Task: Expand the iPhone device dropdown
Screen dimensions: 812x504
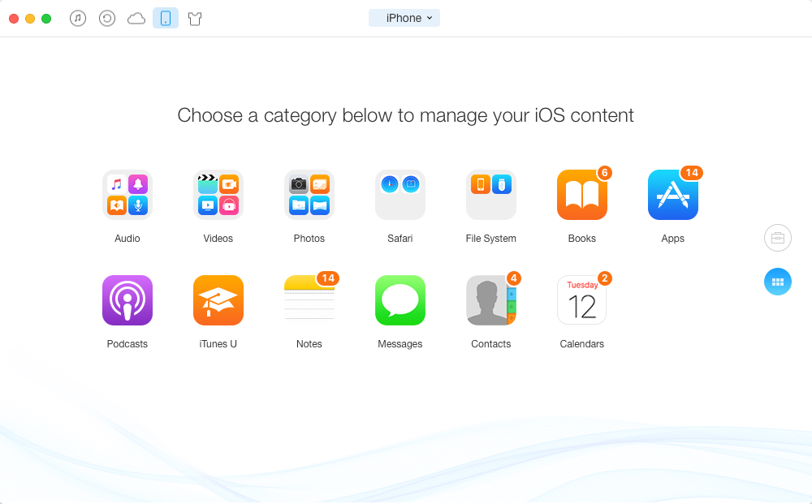Action: click(x=404, y=18)
